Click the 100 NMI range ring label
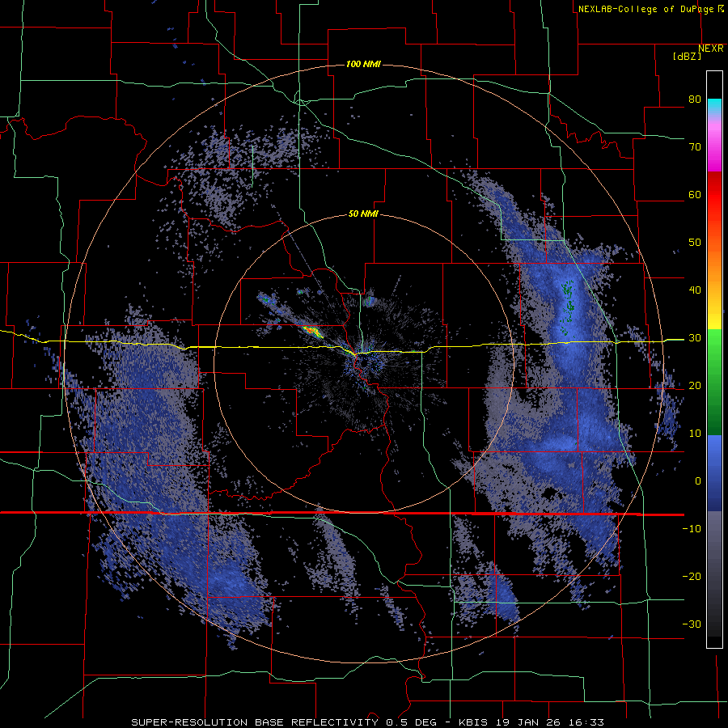 [363, 64]
